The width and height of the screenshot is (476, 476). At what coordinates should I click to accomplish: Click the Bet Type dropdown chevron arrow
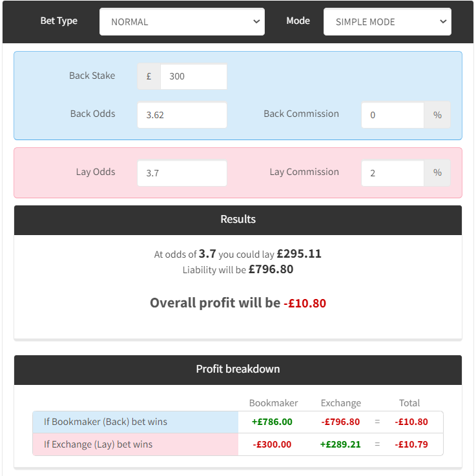click(x=256, y=21)
